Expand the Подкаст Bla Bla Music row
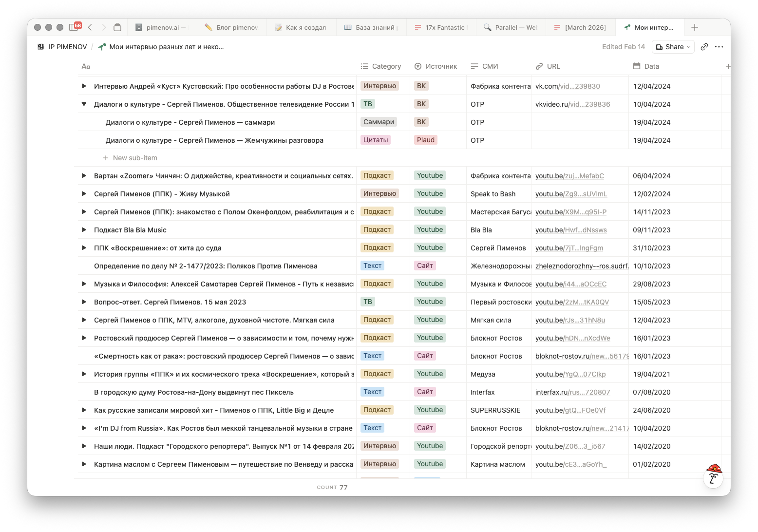Image resolution: width=758 pixels, height=532 pixels. (x=84, y=230)
